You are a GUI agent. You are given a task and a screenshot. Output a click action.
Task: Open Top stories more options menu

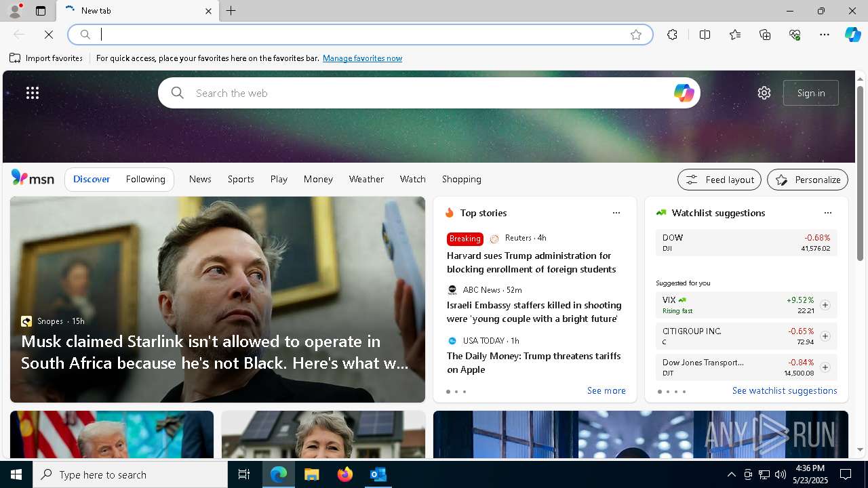tap(616, 213)
